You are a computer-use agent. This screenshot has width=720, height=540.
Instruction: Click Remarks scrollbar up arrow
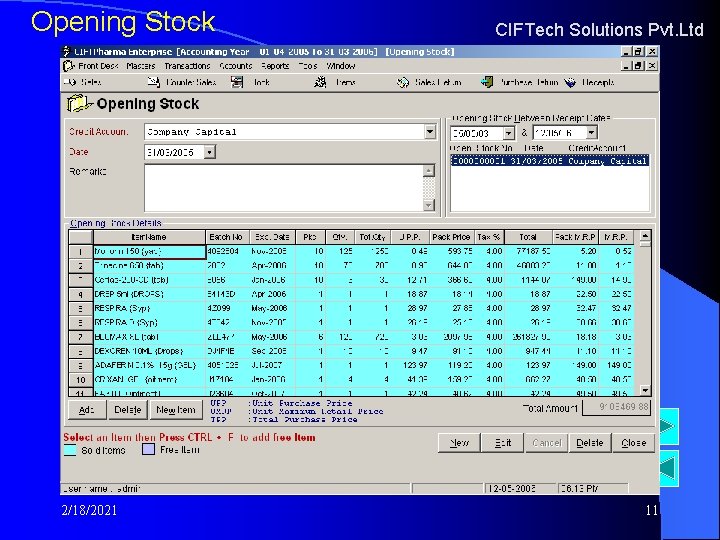click(428, 171)
